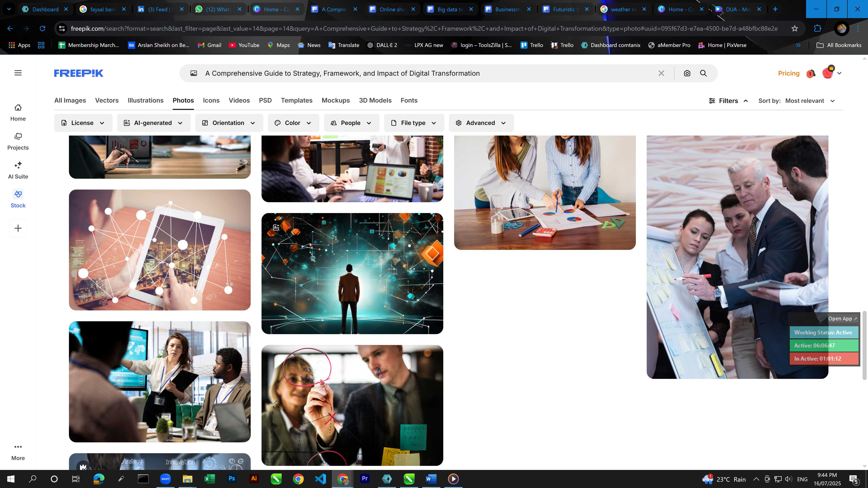The height and width of the screenshot is (488, 868).
Task: Switch to the Videos tab
Action: point(239,100)
